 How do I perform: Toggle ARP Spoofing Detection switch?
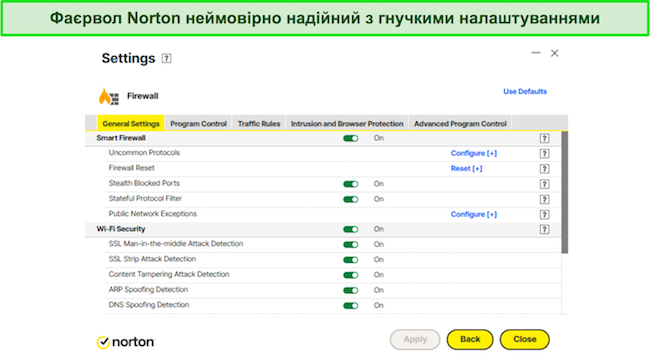(x=351, y=290)
